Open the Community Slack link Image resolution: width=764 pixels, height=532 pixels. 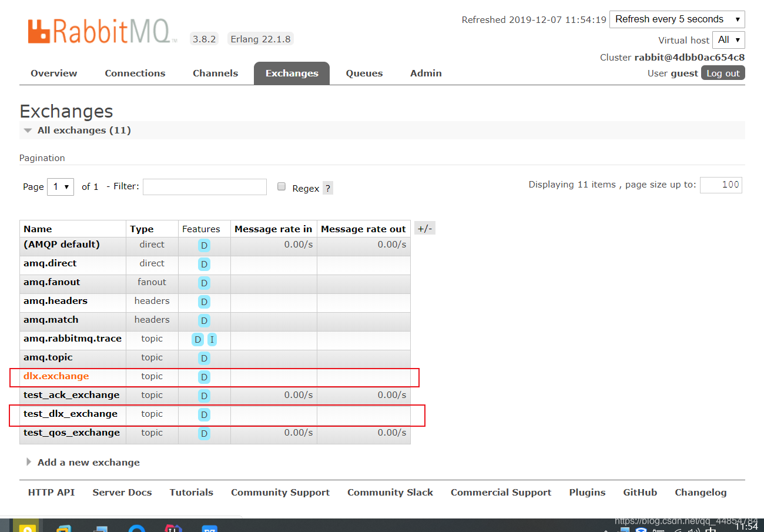point(390,493)
